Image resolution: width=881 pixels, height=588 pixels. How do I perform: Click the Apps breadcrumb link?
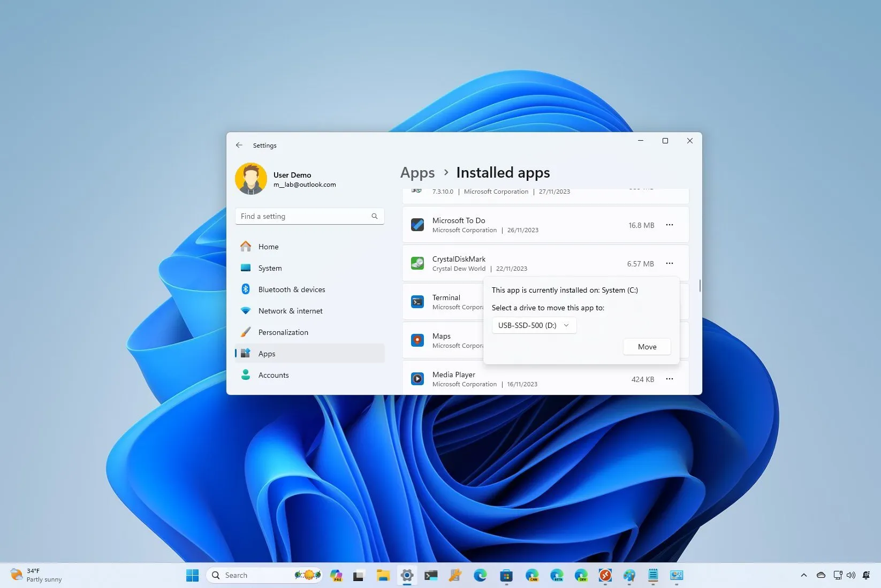(417, 173)
